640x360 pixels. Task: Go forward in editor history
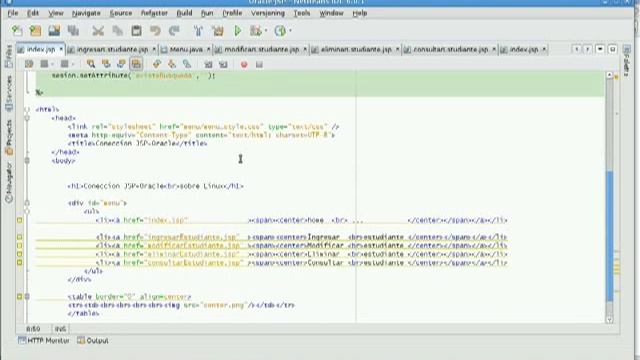(64, 64)
